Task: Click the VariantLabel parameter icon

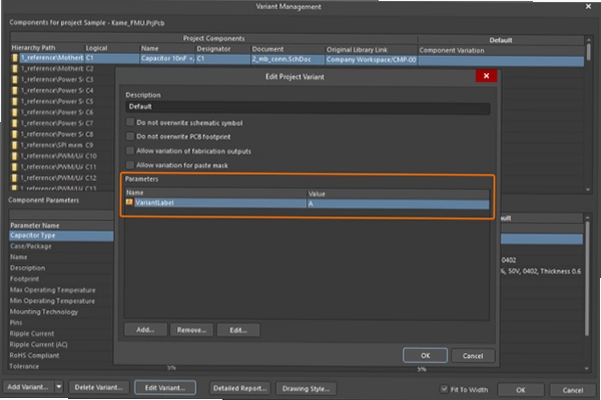Action: point(129,202)
